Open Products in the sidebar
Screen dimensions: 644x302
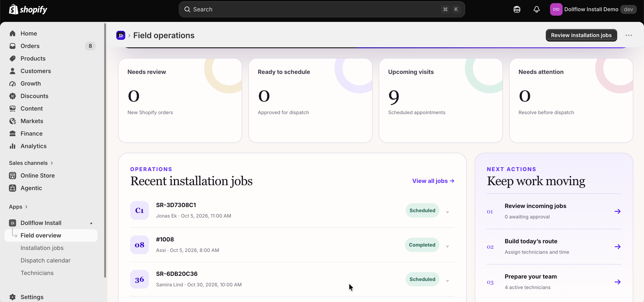(x=51, y=59)
